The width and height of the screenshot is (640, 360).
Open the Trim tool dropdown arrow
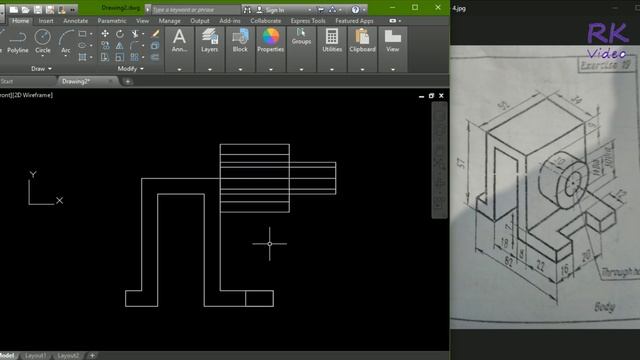click(142, 33)
